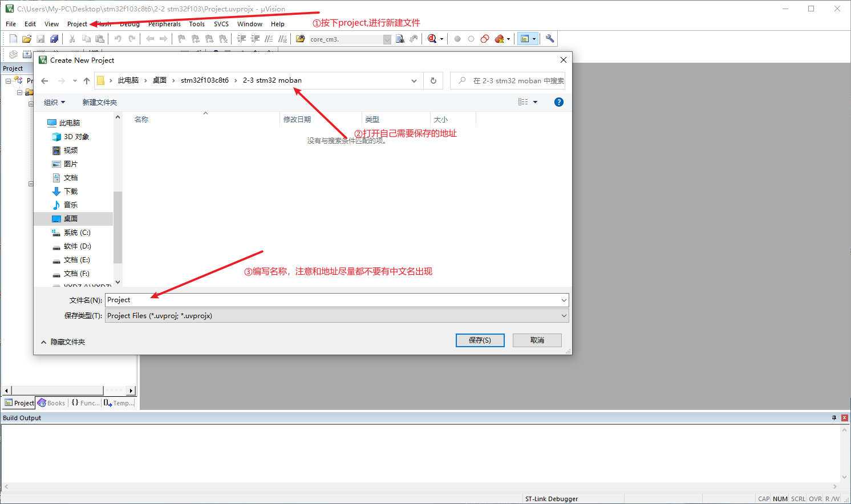Select 桌面 in the navigation pane
Screen dimensions: 851x504
tap(74, 219)
